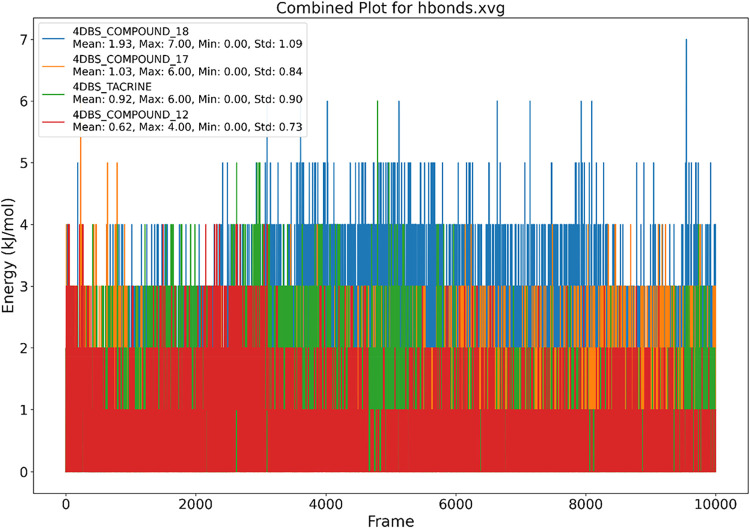The image size is (750, 528).
Task: Click the y-axis tick label 5
Action: point(23,163)
